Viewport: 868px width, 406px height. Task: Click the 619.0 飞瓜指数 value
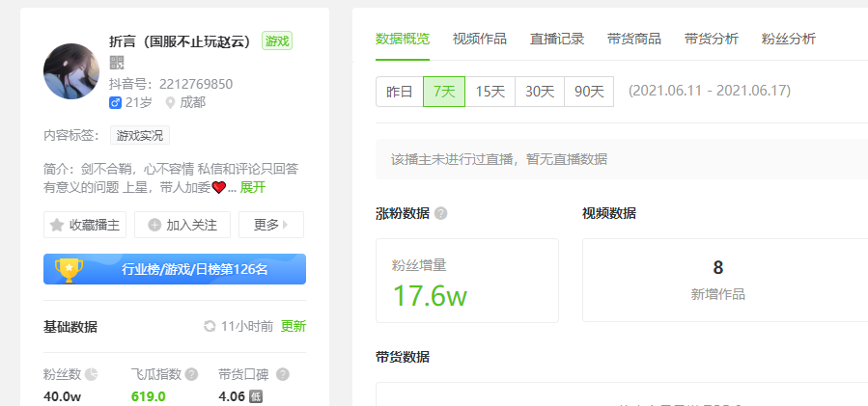coord(149,396)
